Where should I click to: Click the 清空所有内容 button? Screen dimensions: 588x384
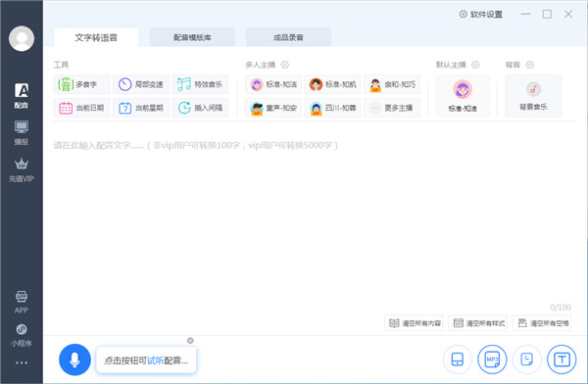click(x=414, y=323)
